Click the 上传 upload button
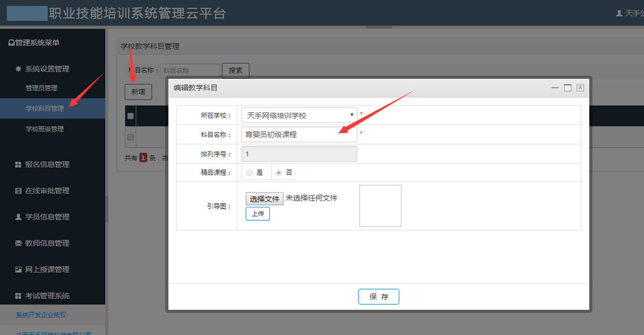 tap(258, 214)
